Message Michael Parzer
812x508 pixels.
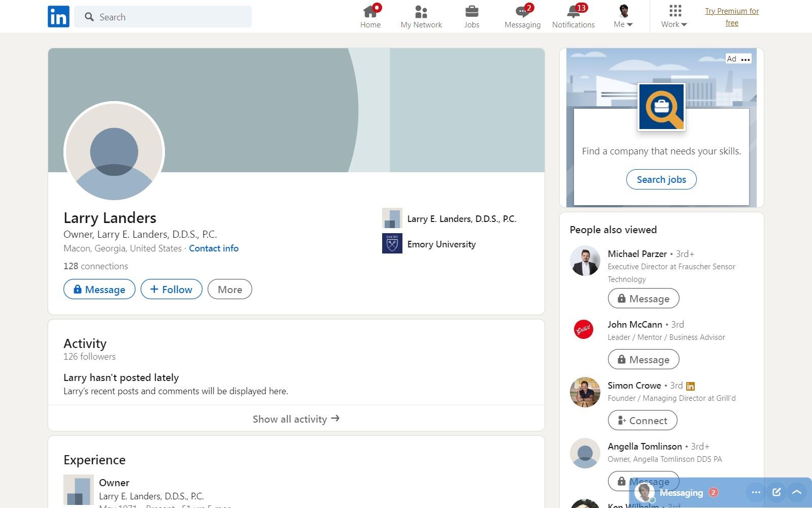click(x=644, y=299)
